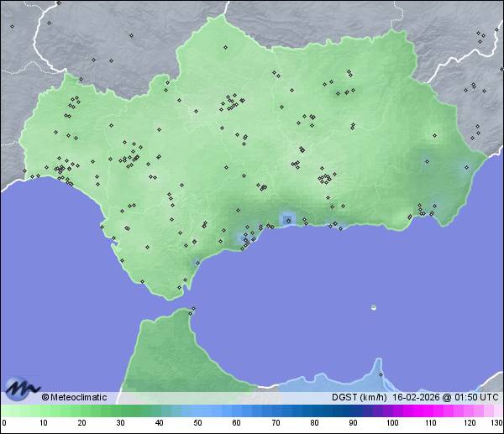The width and height of the screenshot is (504, 434).
Task: Select the station marker at Tarifa's southern tip
Action: (178, 288)
